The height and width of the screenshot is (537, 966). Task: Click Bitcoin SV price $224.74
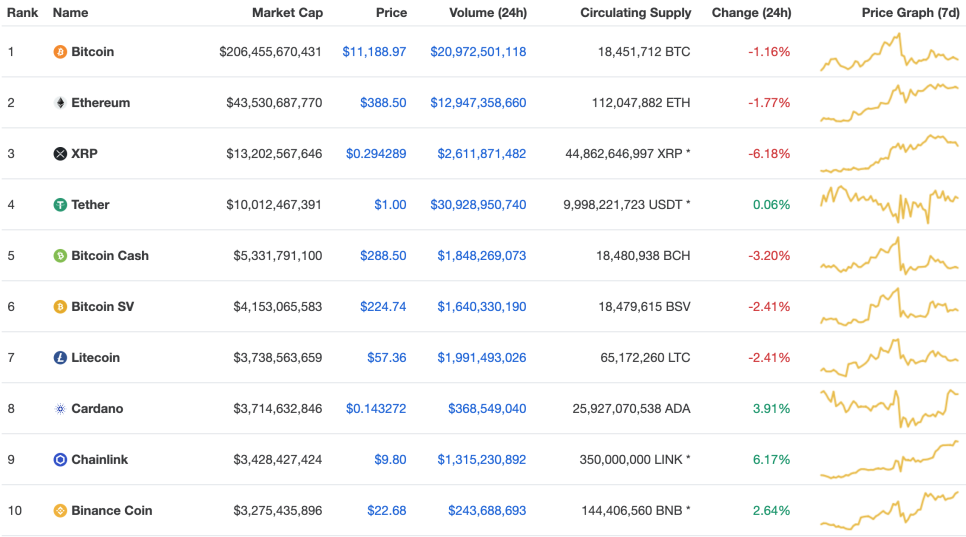point(383,307)
